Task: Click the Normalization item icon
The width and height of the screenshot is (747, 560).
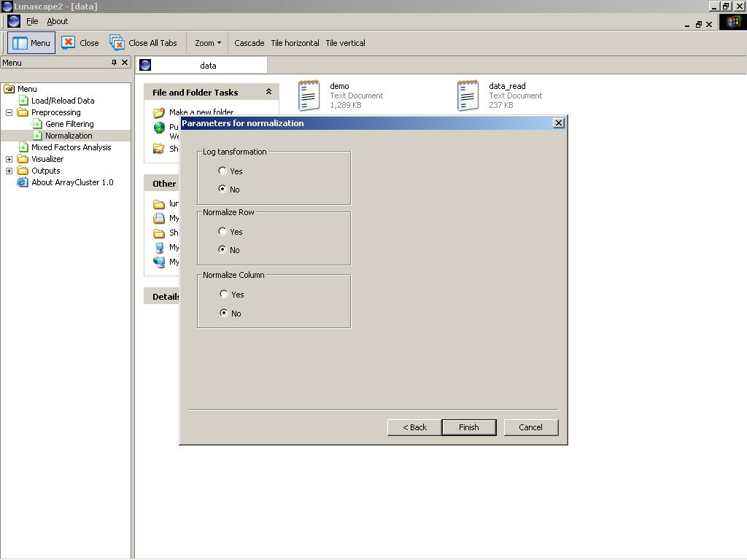Action: (36, 136)
